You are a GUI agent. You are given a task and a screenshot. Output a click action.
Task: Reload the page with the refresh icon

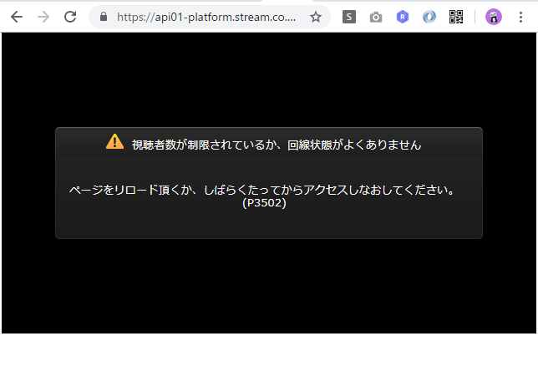71,17
